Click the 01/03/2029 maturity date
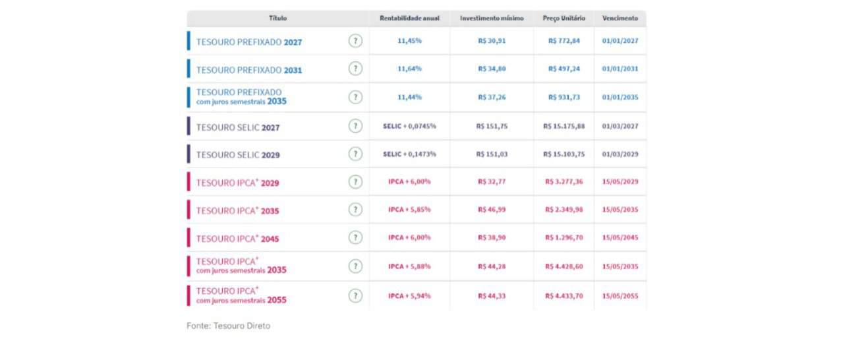This screenshot has height=362, width=868. tap(620, 154)
